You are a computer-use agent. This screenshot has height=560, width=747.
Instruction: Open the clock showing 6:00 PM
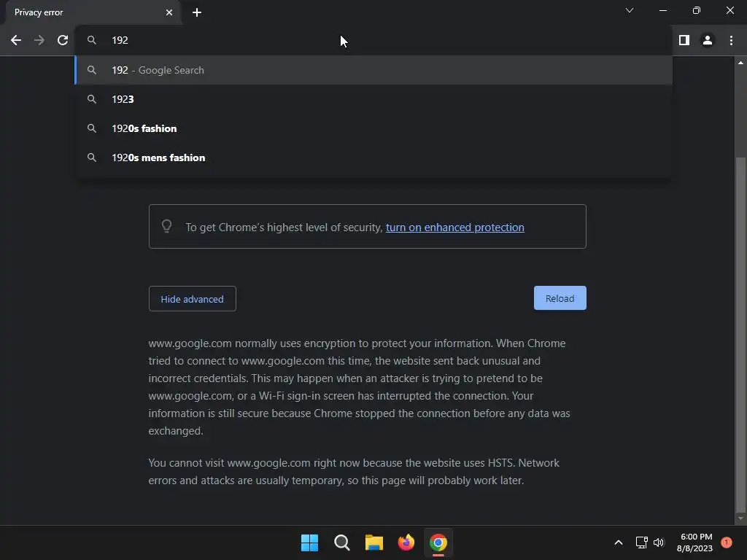coord(694,542)
